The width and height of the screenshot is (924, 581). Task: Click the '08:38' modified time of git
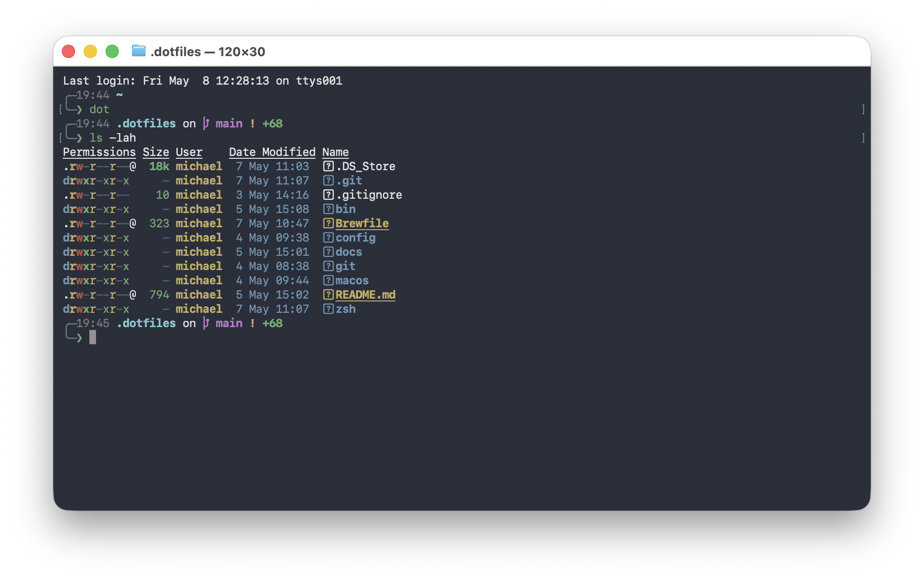(x=292, y=266)
